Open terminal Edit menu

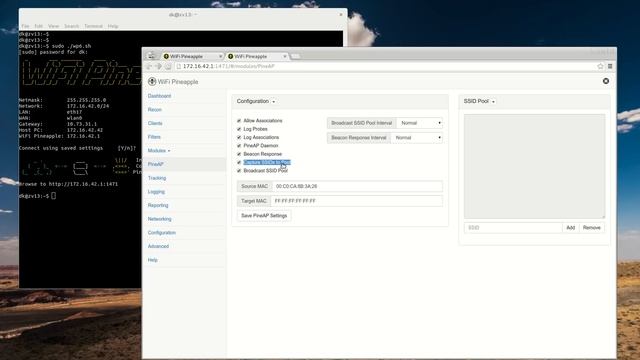38,26
